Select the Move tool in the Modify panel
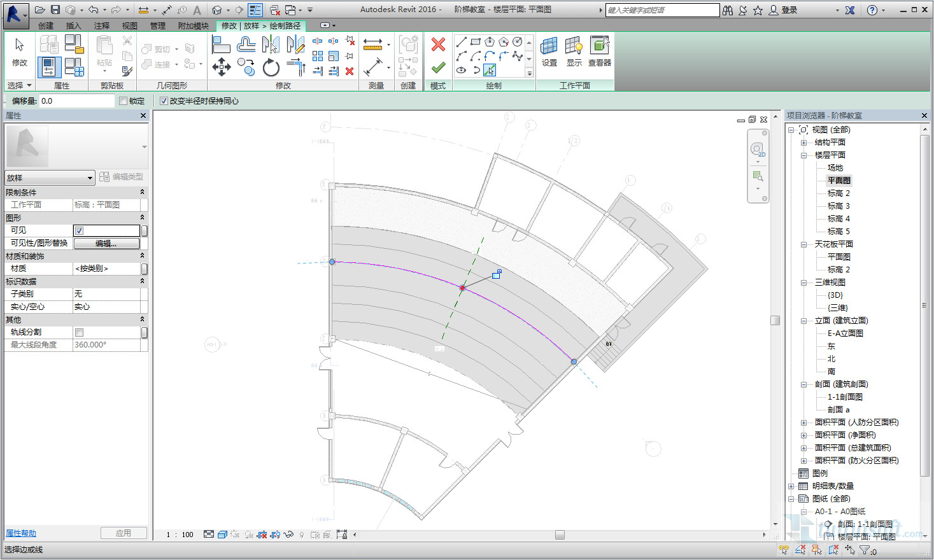The height and width of the screenshot is (560, 934). coord(221,67)
